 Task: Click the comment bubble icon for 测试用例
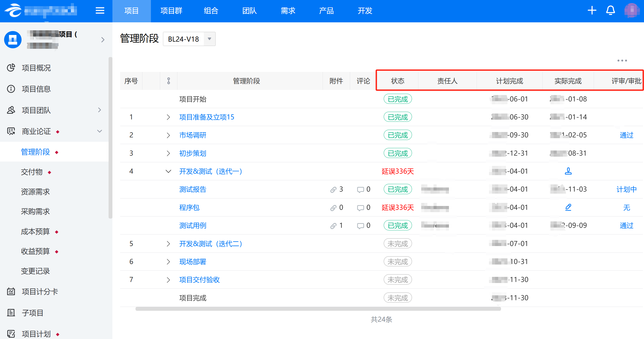point(360,226)
